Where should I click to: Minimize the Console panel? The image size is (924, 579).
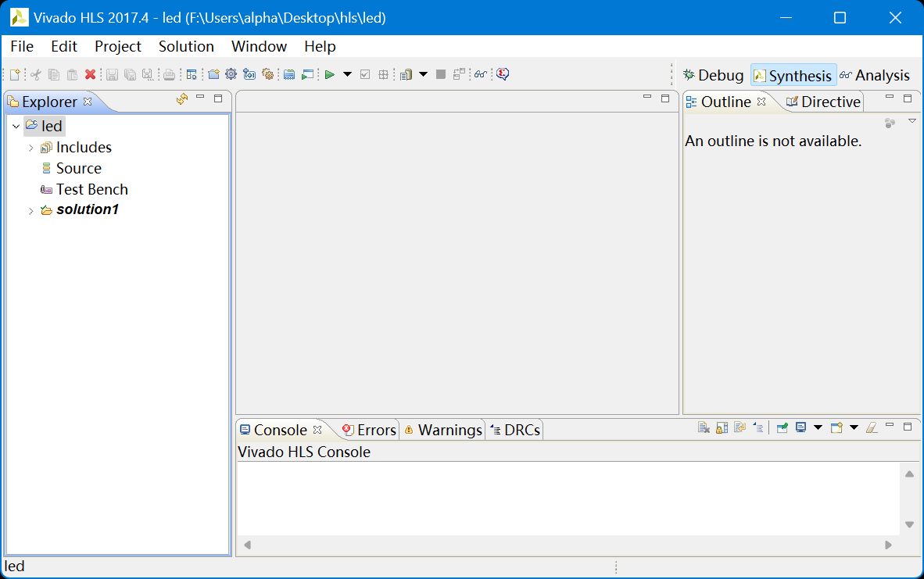[x=890, y=425]
